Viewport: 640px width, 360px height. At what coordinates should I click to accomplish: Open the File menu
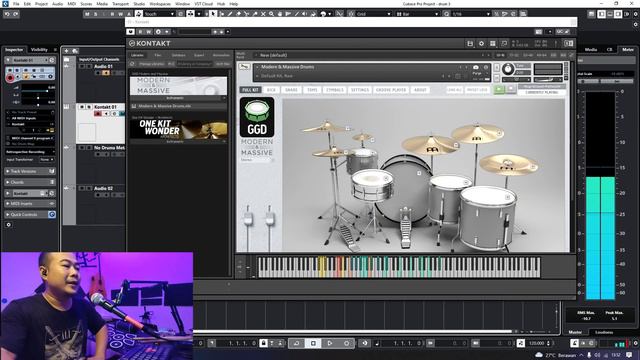16,4
